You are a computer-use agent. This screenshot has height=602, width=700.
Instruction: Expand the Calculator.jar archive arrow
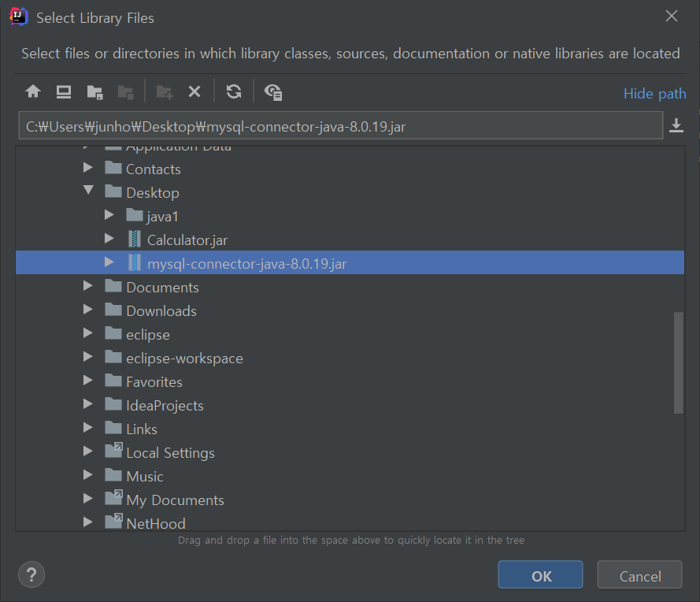[x=109, y=239]
